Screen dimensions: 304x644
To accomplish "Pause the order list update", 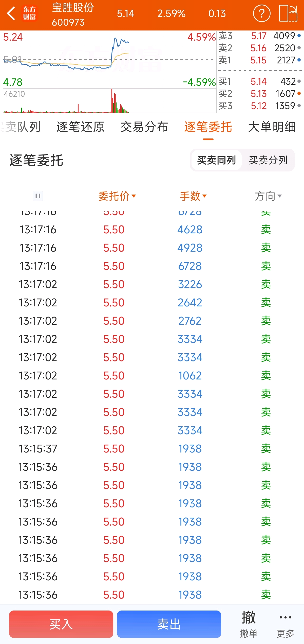I will [38, 196].
